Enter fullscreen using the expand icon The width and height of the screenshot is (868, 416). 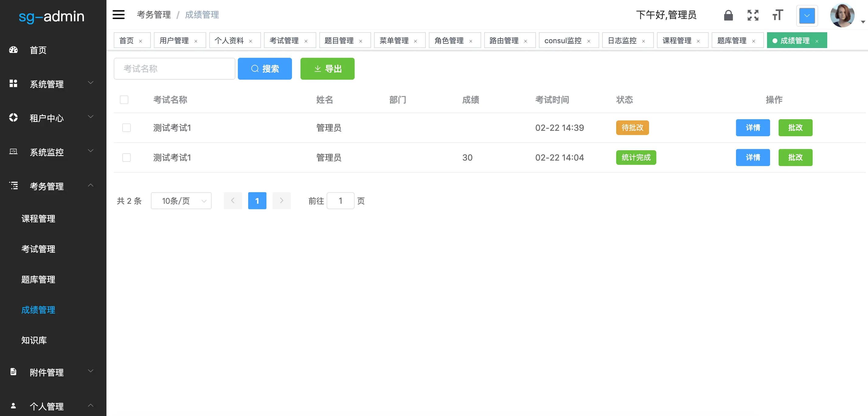coord(753,15)
